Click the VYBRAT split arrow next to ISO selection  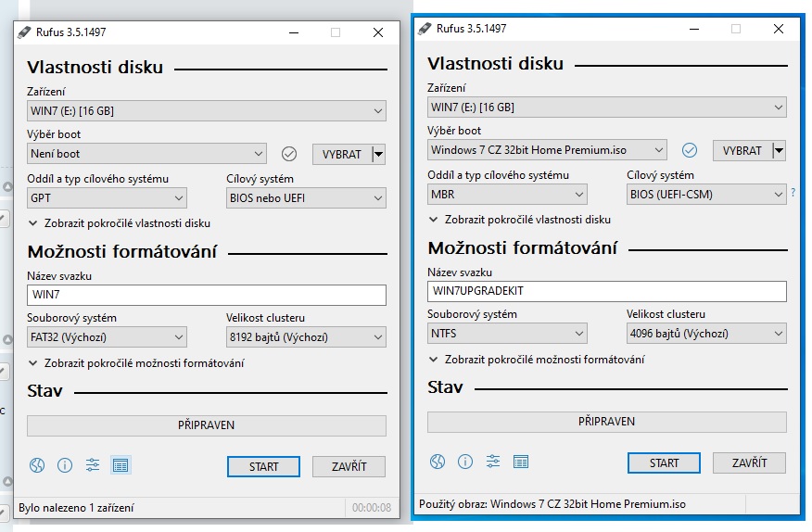pyautogui.click(x=779, y=150)
